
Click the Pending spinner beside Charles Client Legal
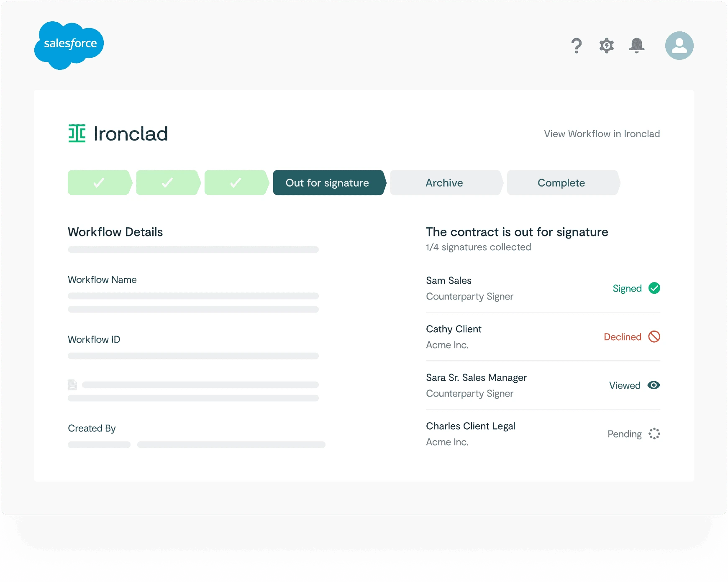click(654, 434)
